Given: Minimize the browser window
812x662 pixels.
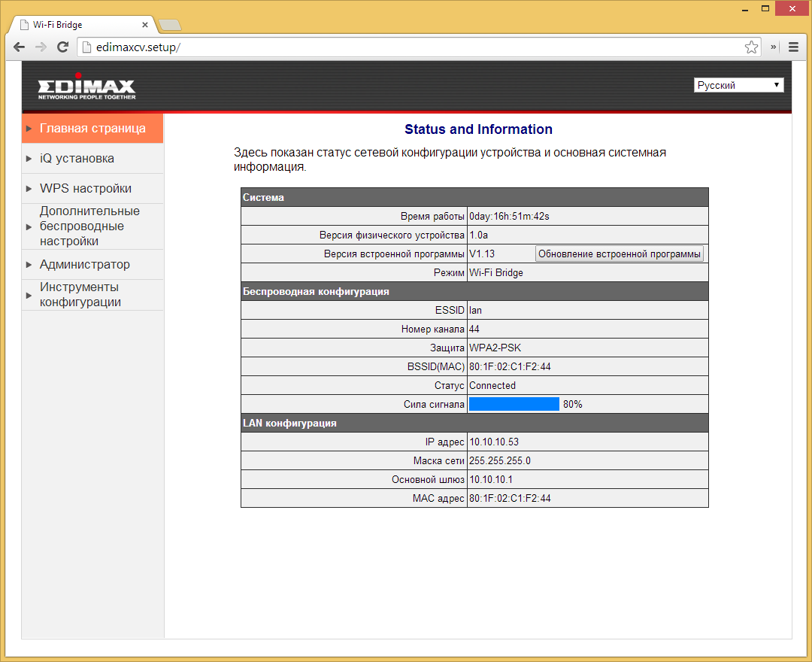Looking at the screenshot, I should click(745, 9).
